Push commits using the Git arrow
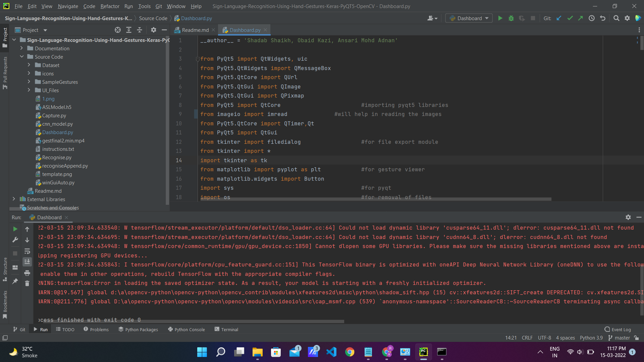 [x=581, y=18]
